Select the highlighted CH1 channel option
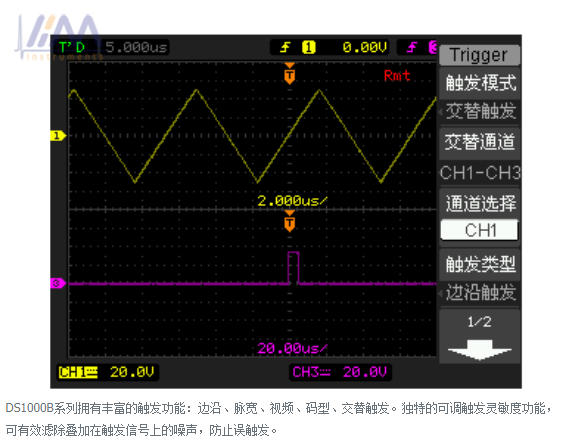Image resolution: width=570 pixels, height=445 pixels. pos(479,230)
